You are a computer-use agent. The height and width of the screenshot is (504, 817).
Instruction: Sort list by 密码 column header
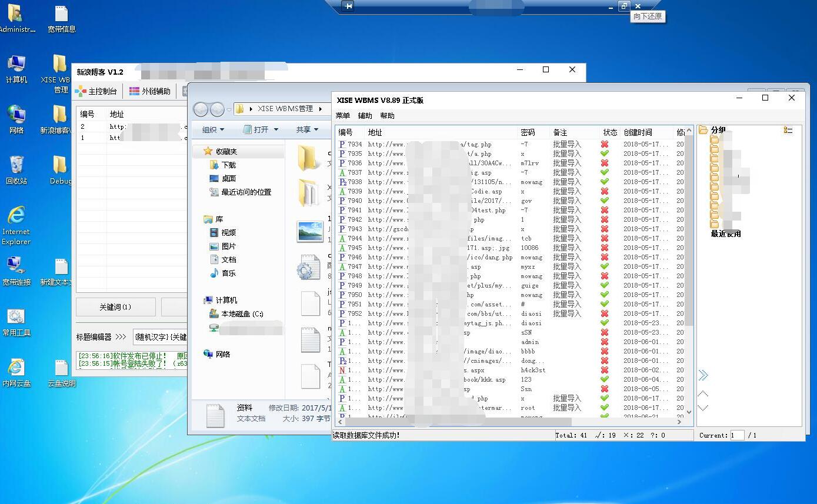tap(533, 132)
